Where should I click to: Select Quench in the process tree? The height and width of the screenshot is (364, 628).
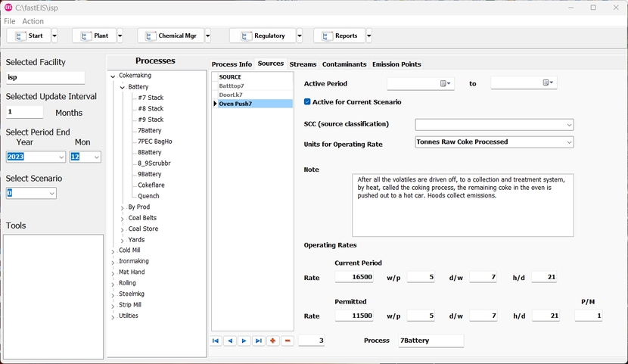(x=148, y=196)
